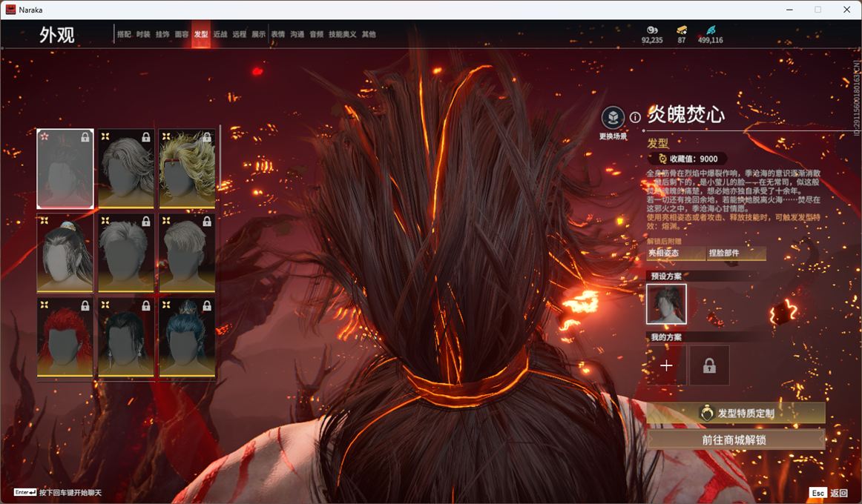Image resolution: width=862 pixels, height=504 pixels.
Task: Click 前往商城解锁 to unlock in store
Action: (736, 440)
